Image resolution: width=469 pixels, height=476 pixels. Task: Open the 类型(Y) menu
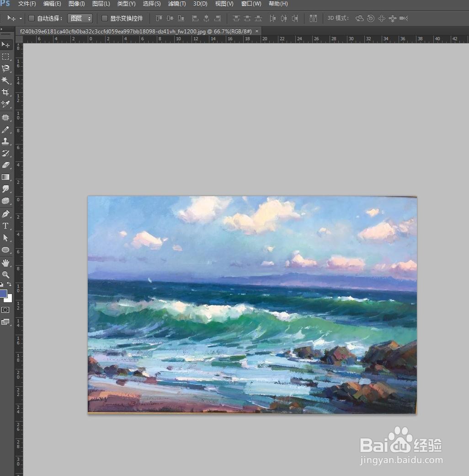pyautogui.click(x=126, y=4)
